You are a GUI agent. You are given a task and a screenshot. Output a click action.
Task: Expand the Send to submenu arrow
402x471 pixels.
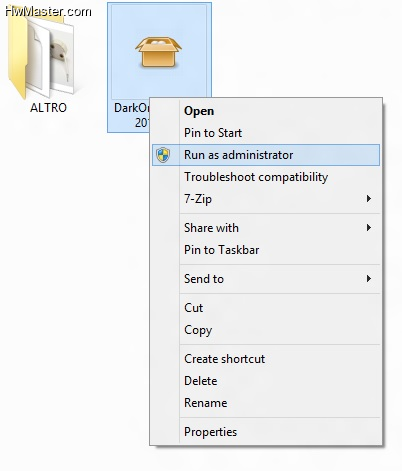pyautogui.click(x=369, y=279)
